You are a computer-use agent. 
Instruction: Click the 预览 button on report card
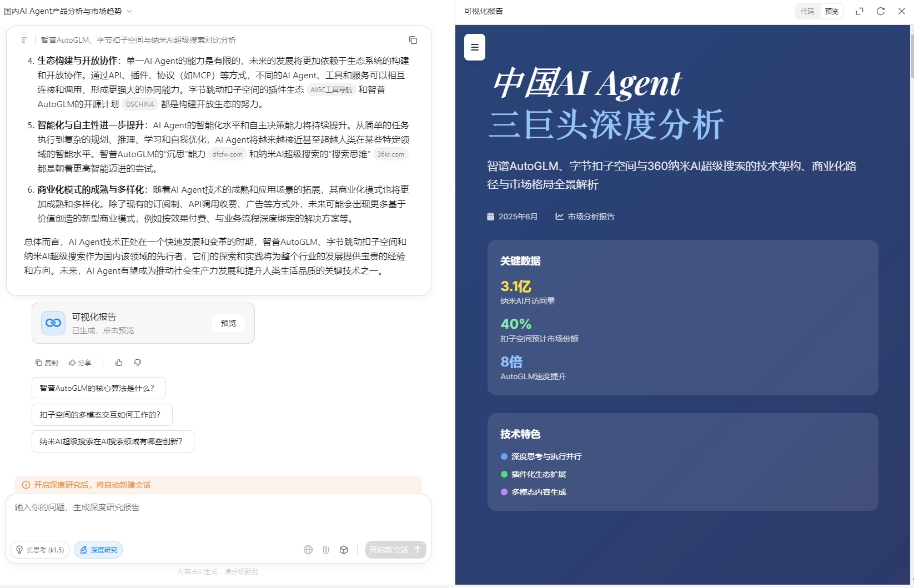(x=228, y=323)
